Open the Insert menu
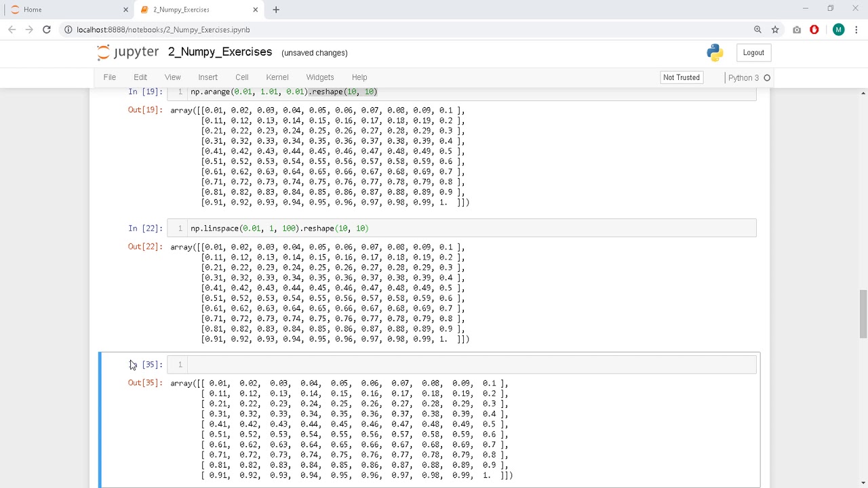This screenshot has width=868, height=488. click(208, 77)
